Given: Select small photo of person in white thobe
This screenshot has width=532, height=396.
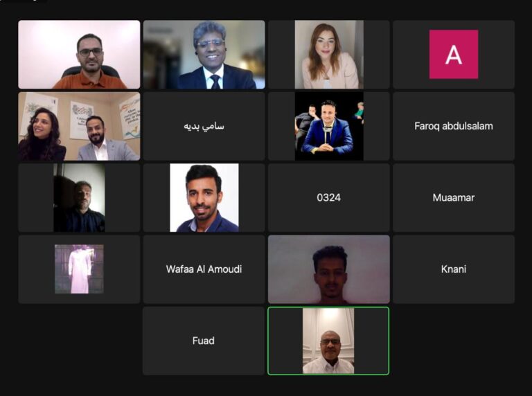Looking at the screenshot, I should 79,269.
